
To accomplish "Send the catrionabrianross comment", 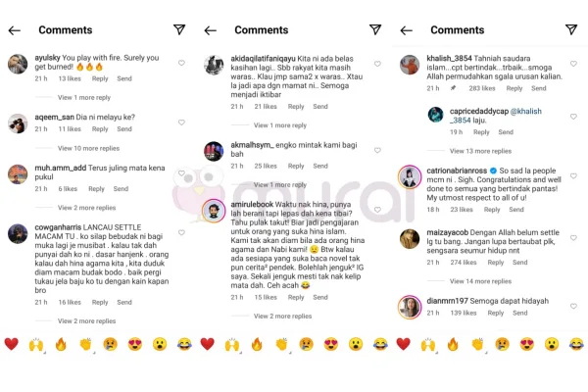I will [x=516, y=210].
